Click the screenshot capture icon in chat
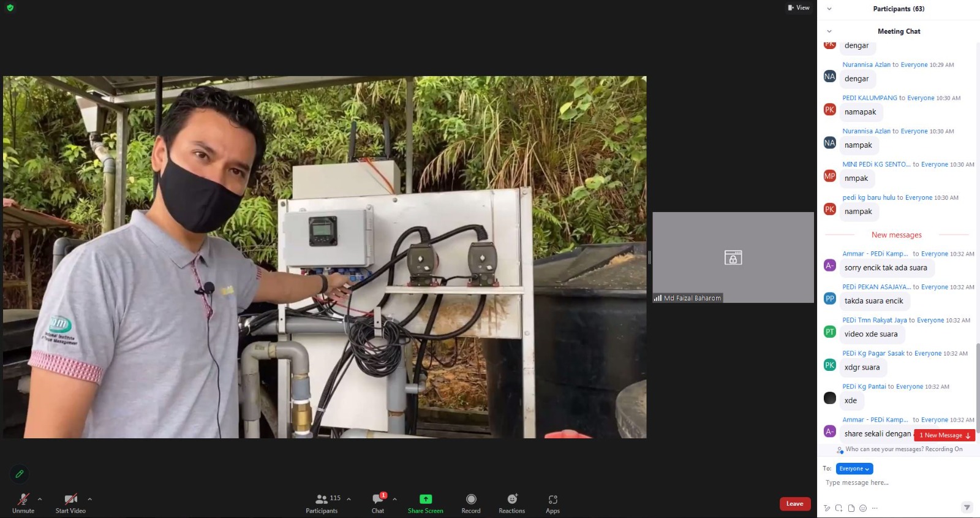980x518 pixels. click(839, 508)
